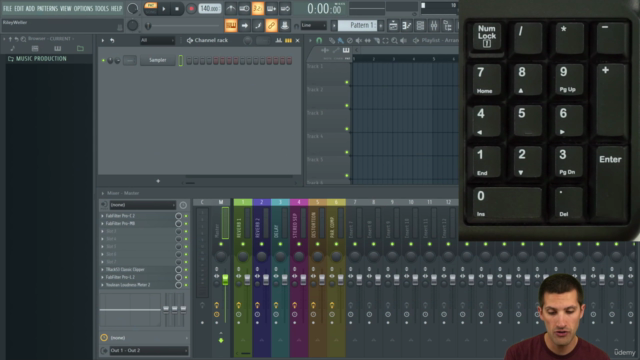Image resolution: width=640 pixels, height=360 pixels.
Task: Toggle wait for input before recording
Action: pyautogui.click(x=244, y=9)
